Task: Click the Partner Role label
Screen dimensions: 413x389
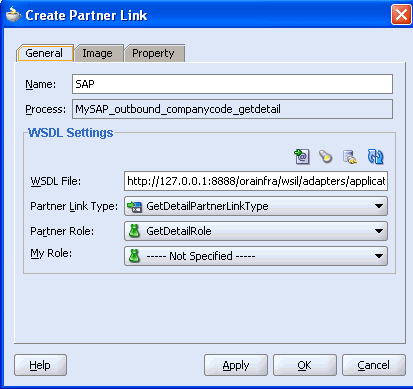Action: coord(62,231)
